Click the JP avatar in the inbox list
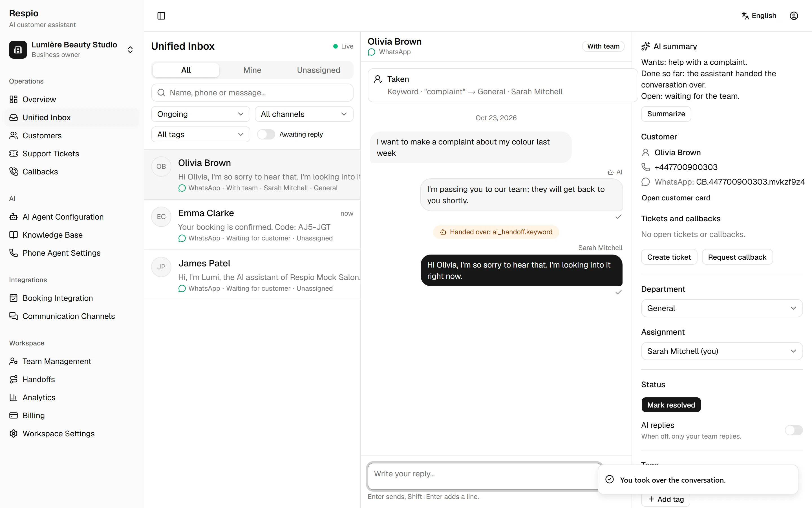 tap(161, 267)
